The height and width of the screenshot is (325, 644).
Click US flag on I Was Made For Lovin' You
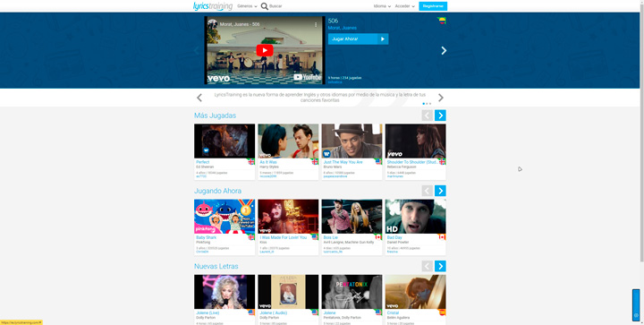[x=315, y=237]
